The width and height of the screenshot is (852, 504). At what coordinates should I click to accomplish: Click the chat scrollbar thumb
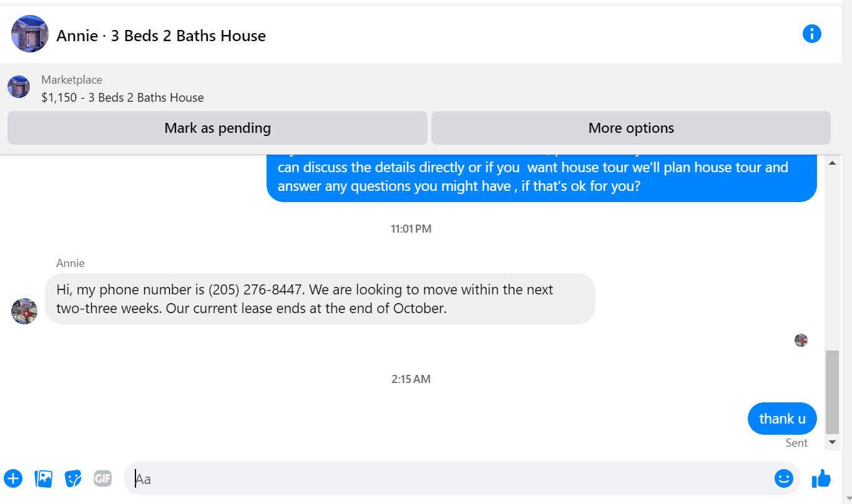832,392
